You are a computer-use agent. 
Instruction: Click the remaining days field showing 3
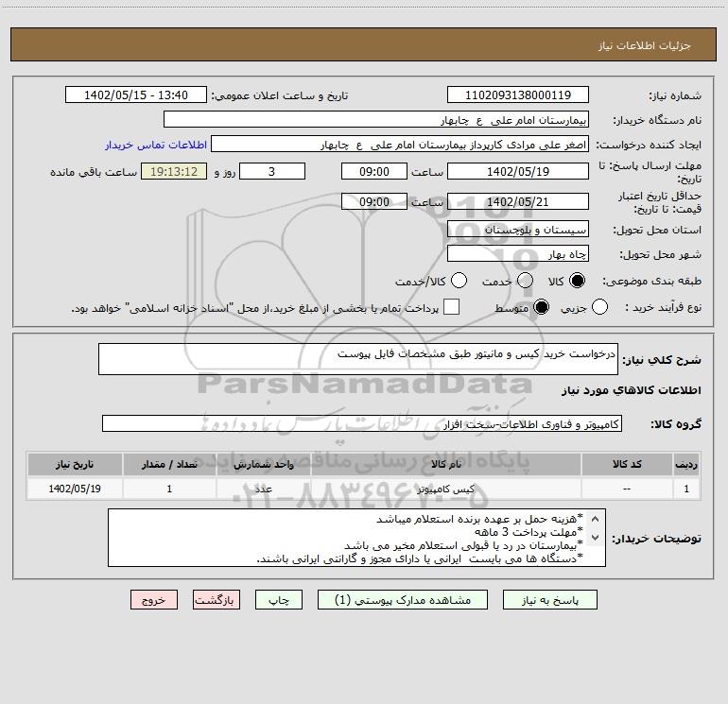pyautogui.click(x=272, y=171)
